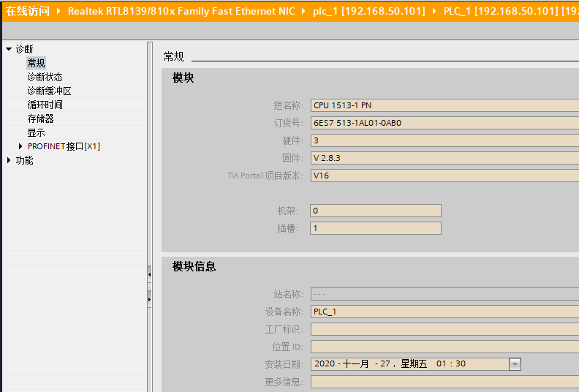This screenshot has width=579, height=392.
Task: Click the empty 工厂标识 input field
Action: pyautogui.click(x=444, y=329)
